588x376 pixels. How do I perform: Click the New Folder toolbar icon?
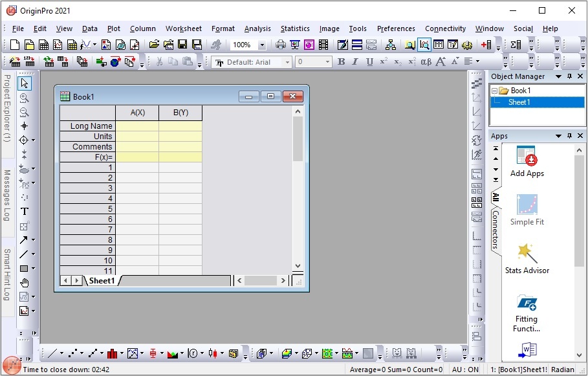tap(29, 45)
